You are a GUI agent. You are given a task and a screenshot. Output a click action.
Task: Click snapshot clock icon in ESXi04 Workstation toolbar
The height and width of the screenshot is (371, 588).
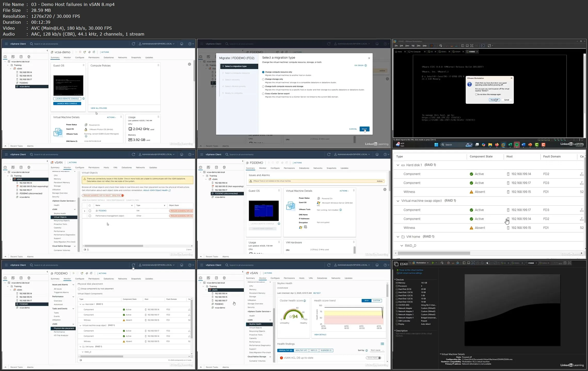(x=448, y=263)
